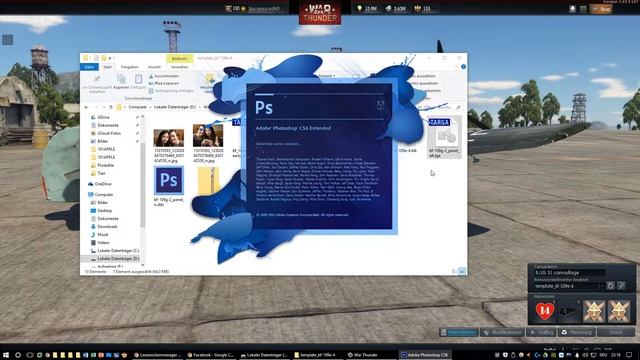Open the quick access toolbar dropdown arrow
This screenshot has width=640, height=360.
click(x=110, y=58)
